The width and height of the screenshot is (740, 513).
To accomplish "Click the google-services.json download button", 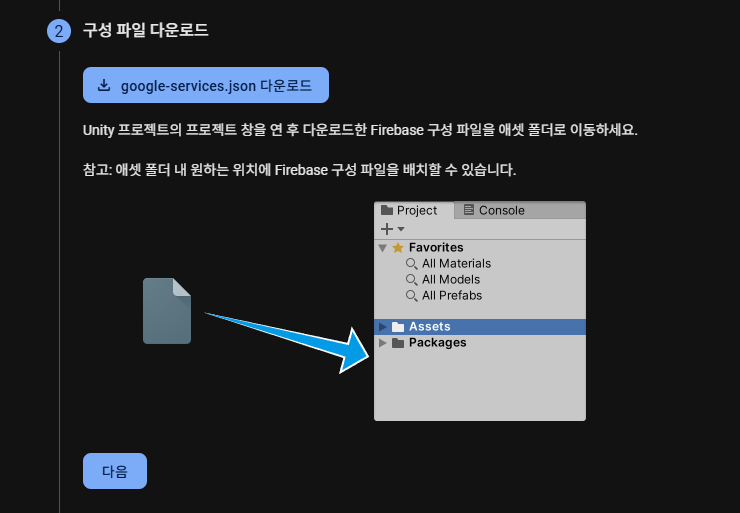I will [x=206, y=85].
